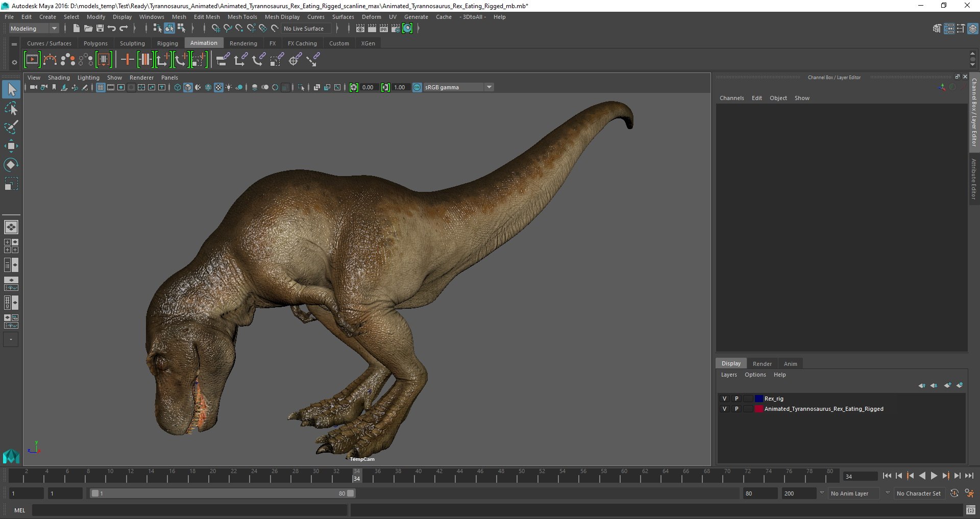Activate the Rotate tool in toolbox
This screenshot has width=980, height=519.
[x=11, y=164]
